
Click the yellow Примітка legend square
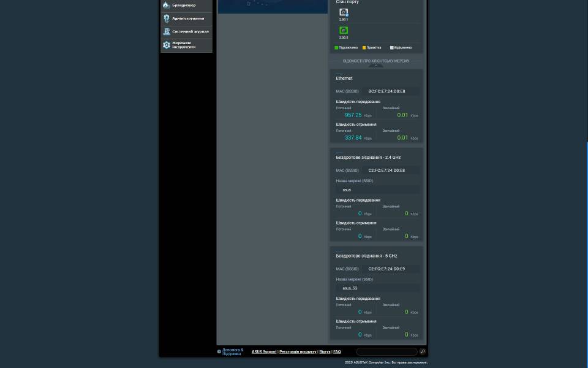tap(364, 48)
